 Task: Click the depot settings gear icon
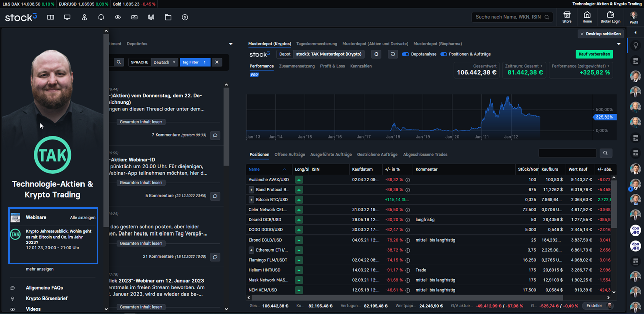[377, 54]
